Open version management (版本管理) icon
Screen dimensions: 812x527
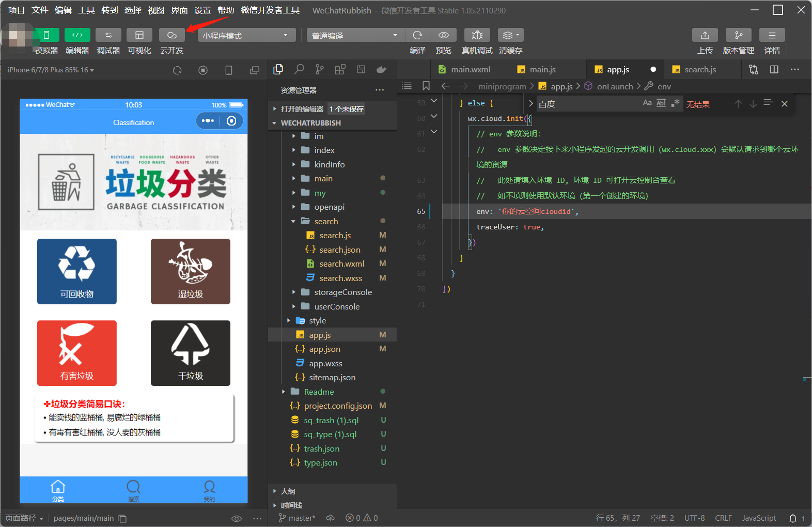click(x=738, y=35)
